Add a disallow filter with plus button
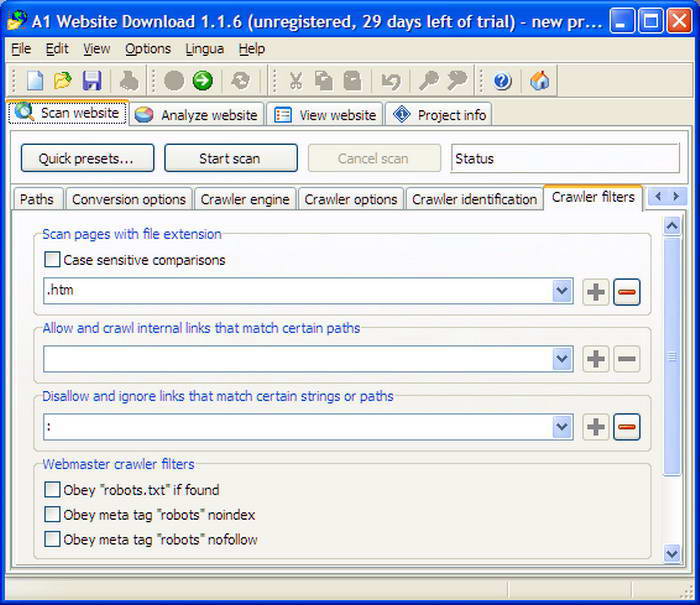This screenshot has width=700, height=605. pyautogui.click(x=596, y=427)
